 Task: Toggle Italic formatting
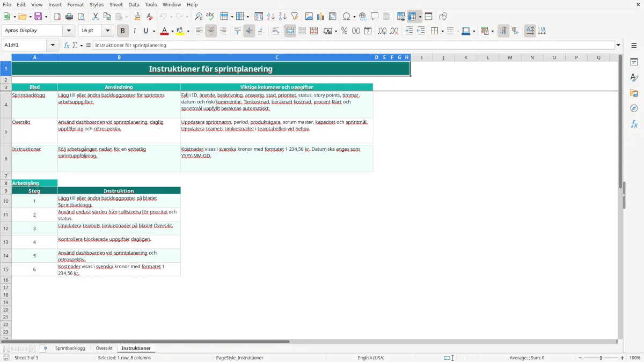pos(134,31)
